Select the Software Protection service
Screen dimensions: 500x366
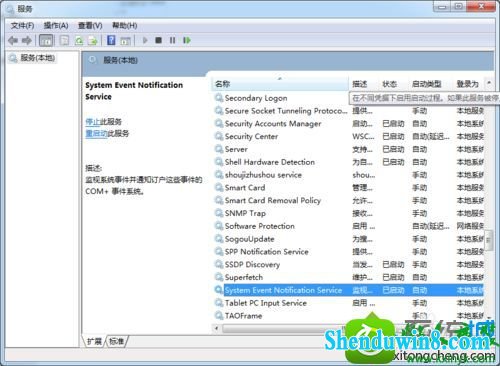(260, 226)
